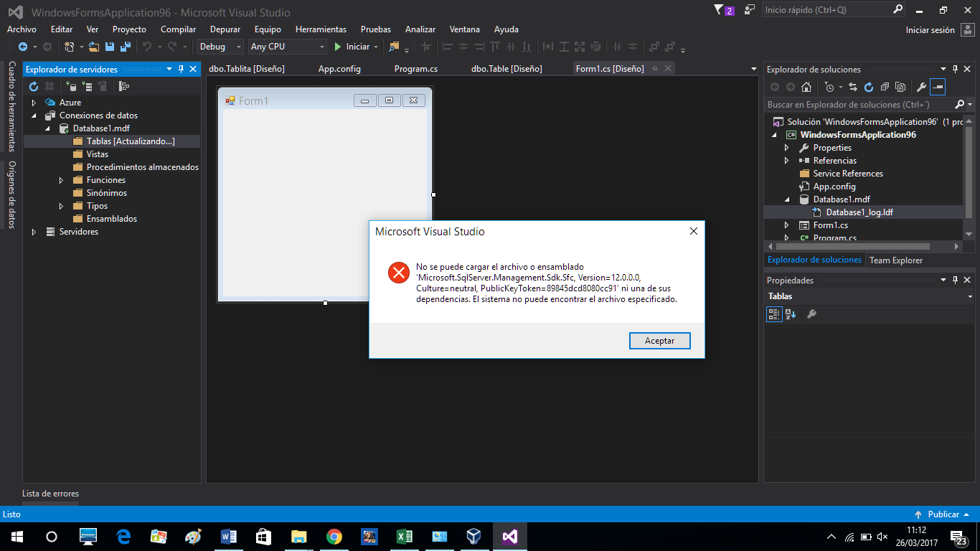
Task: Toggle Categorized view in Propiedades
Action: click(774, 314)
